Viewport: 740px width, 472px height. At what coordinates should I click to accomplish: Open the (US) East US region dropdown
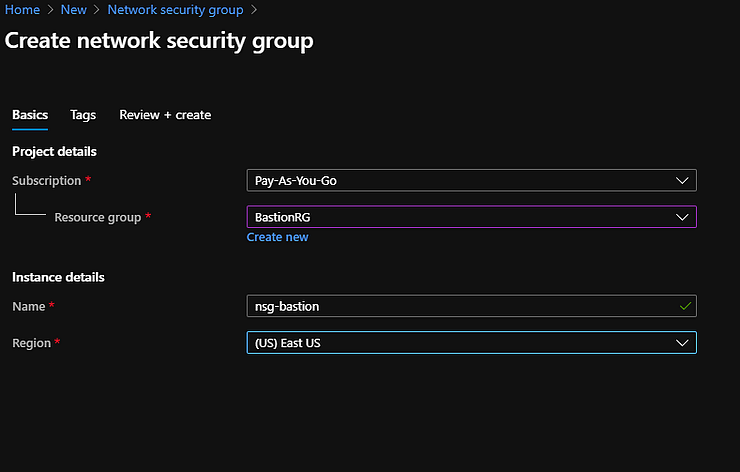coord(471,343)
